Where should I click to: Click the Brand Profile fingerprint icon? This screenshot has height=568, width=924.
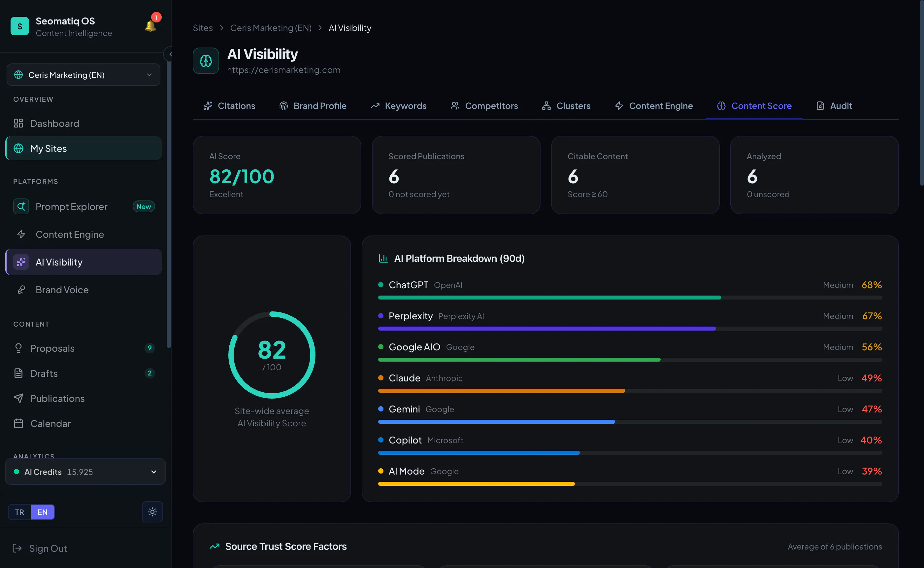[x=284, y=106]
